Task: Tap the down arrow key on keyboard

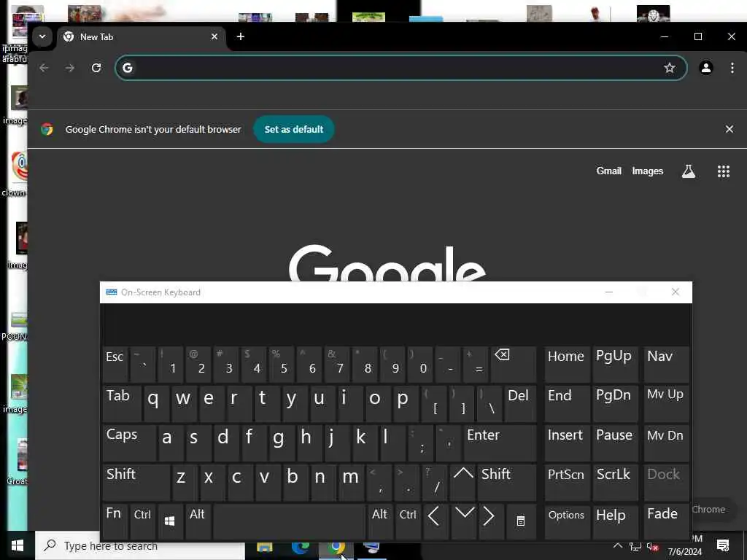Action: tap(464, 521)
